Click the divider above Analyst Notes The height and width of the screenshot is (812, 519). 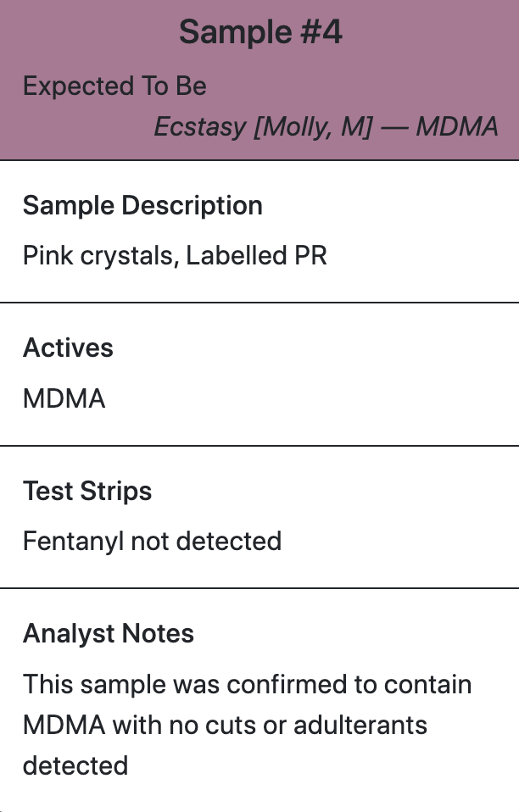[259, 588]
